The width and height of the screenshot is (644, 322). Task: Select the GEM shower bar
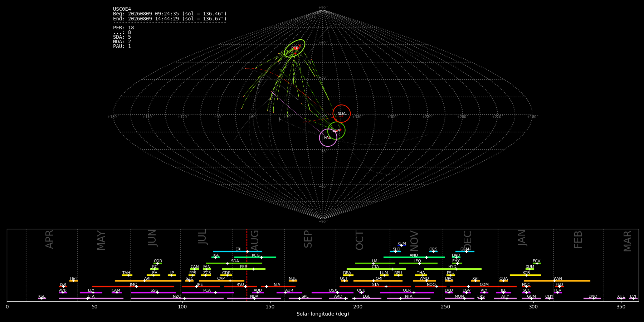(465, 252)
